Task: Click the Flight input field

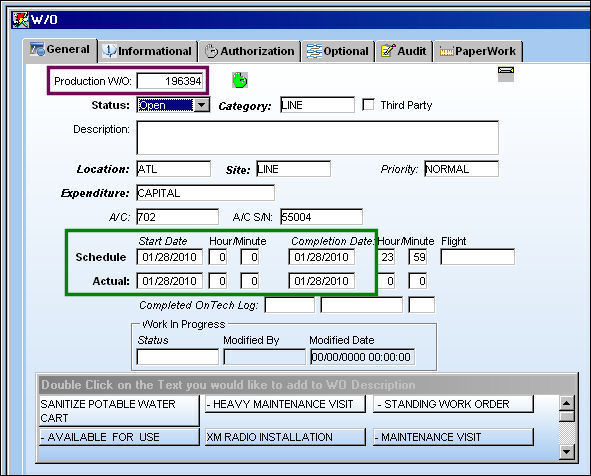Action: 478,257
